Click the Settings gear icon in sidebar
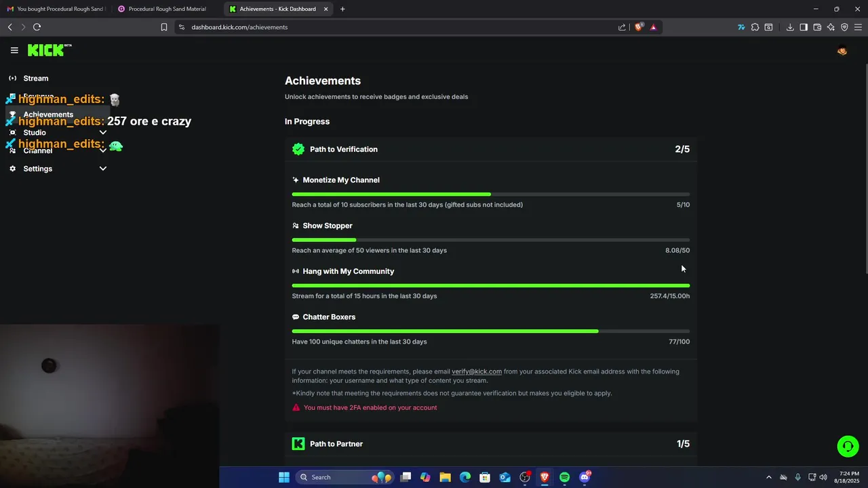 [12, 169]
